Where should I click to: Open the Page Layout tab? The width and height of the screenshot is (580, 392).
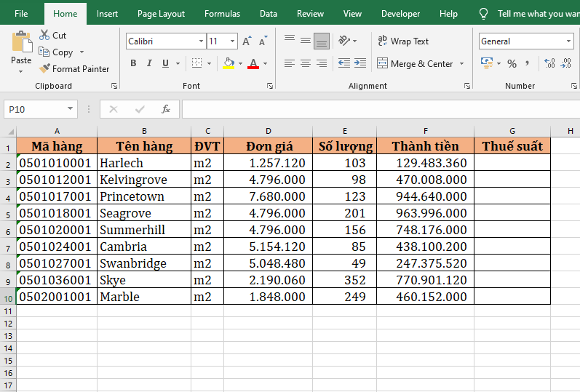pos(161,14)
